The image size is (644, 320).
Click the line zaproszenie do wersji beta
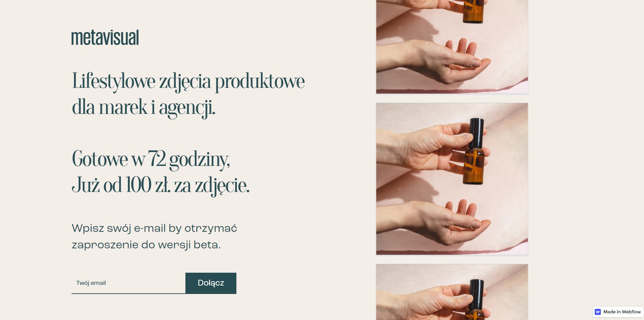146,245
